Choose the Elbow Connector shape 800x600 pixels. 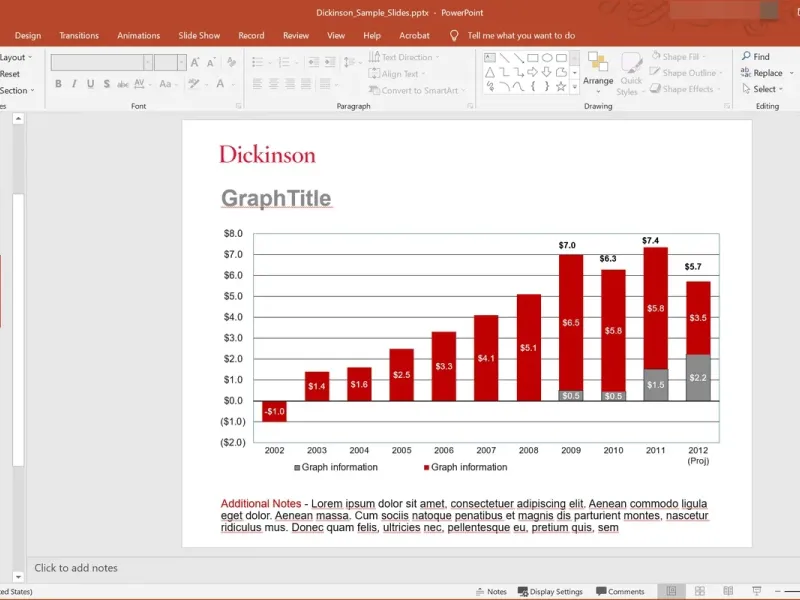[504, 72]
